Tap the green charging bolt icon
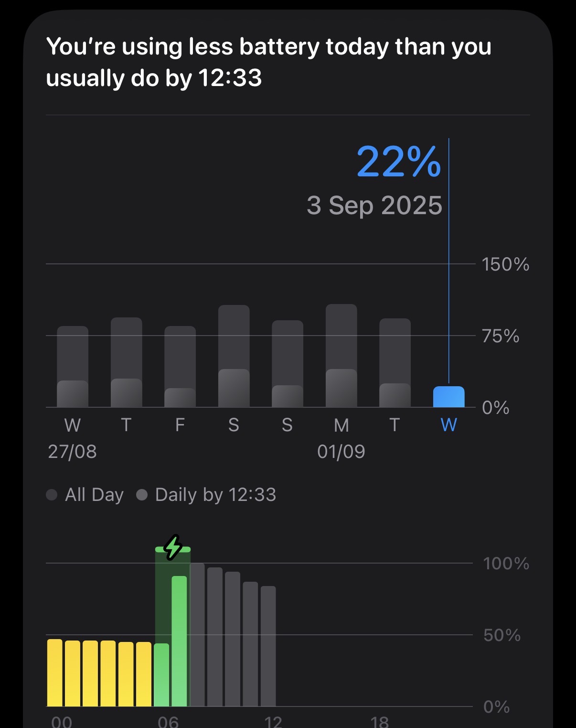The image size is (576, 728). 173,547
